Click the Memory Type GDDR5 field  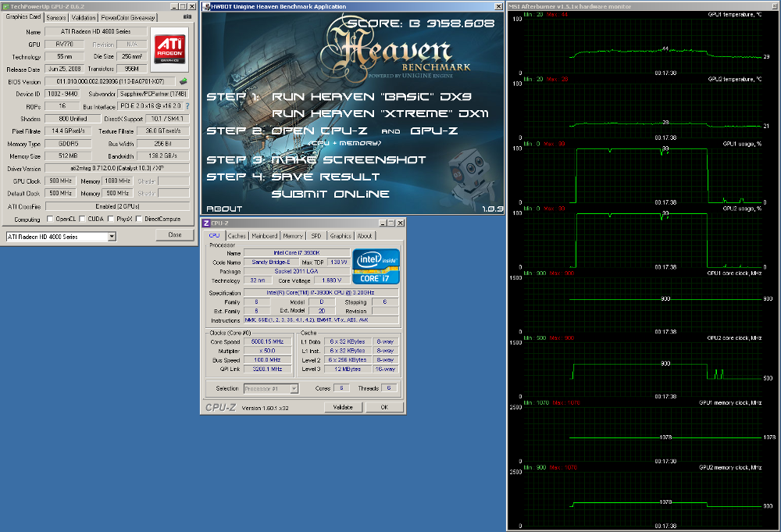[68, 144]
